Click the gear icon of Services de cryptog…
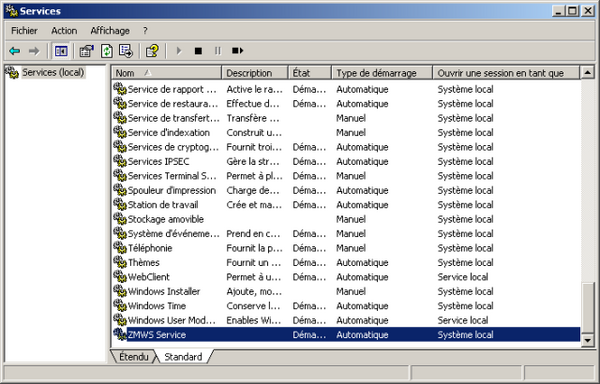This screenshot has height=384, width=600. click(x=120, y=147)
